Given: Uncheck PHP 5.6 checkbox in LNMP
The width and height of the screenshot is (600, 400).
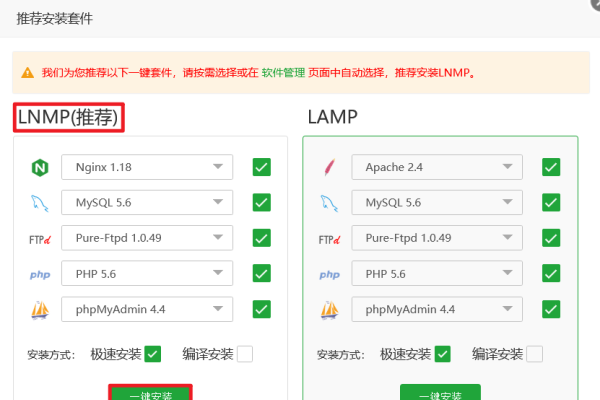Looking at the screenshot, I should [262, 273].
